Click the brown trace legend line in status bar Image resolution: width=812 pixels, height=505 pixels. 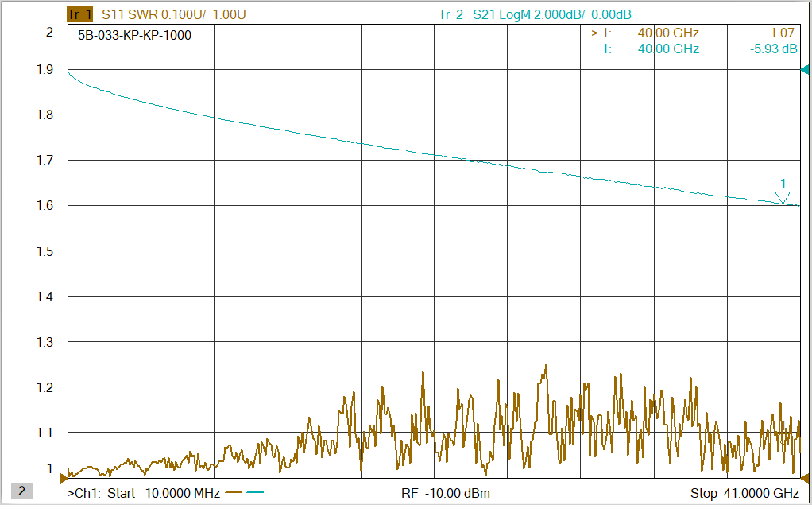pyautogui.click(x=234, y=493)
